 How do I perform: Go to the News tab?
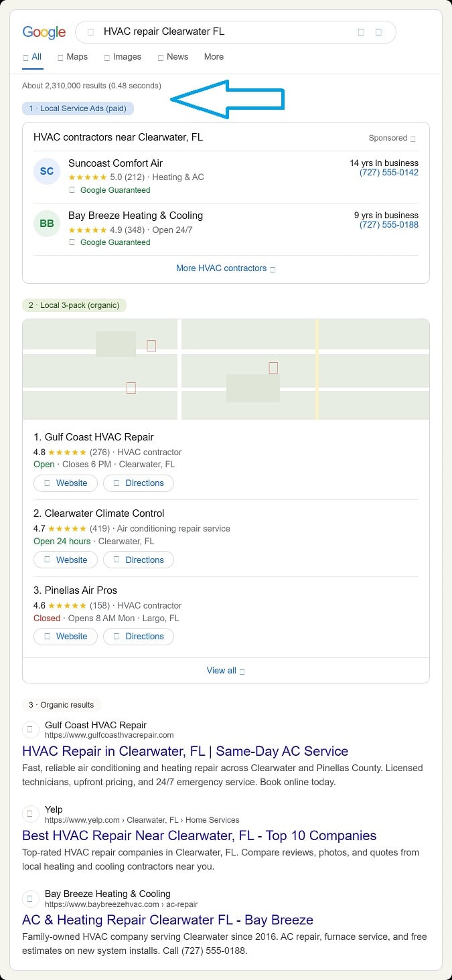(x=173, y=57)
